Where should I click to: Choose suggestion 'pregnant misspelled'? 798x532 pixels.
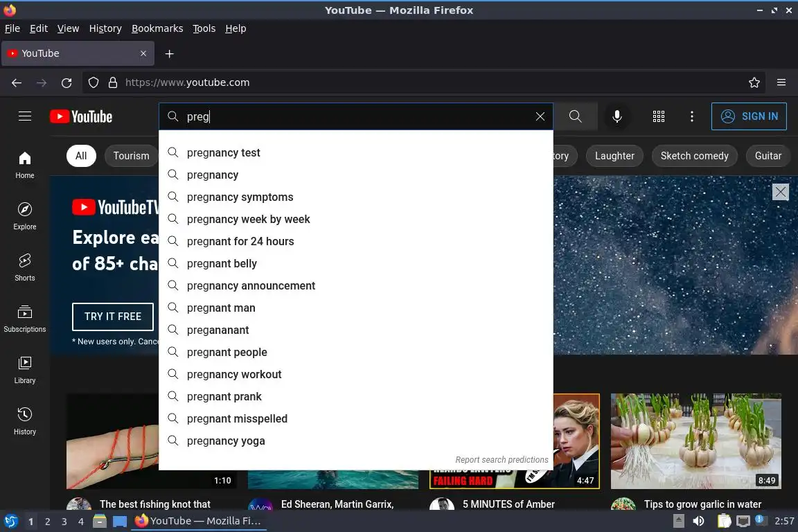point(356,419)
